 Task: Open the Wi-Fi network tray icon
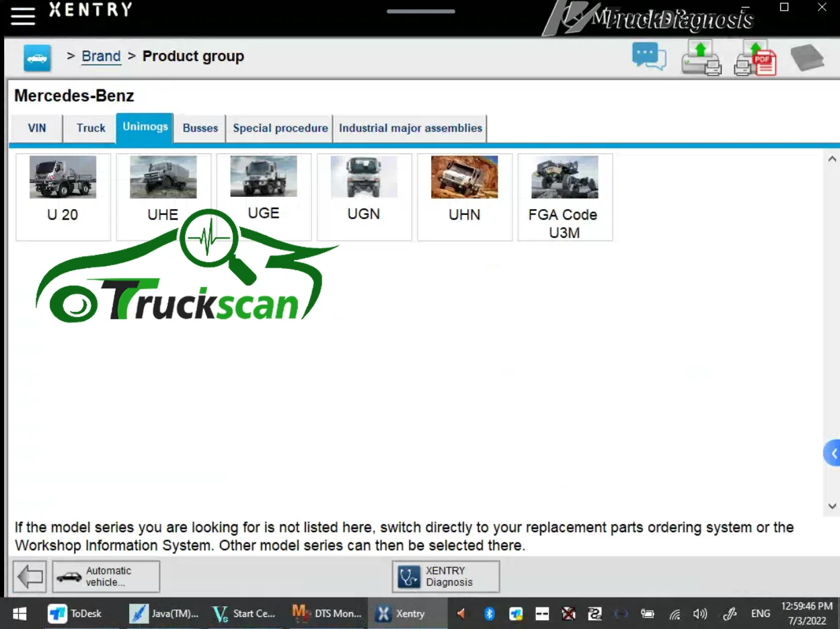pos(675,614)
